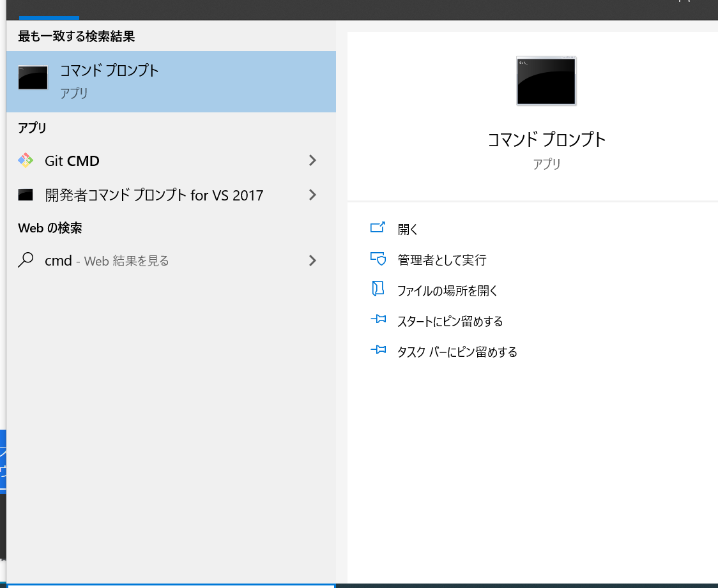
Task: Click the magnifying glass search icon
Action: pos(26,260)
